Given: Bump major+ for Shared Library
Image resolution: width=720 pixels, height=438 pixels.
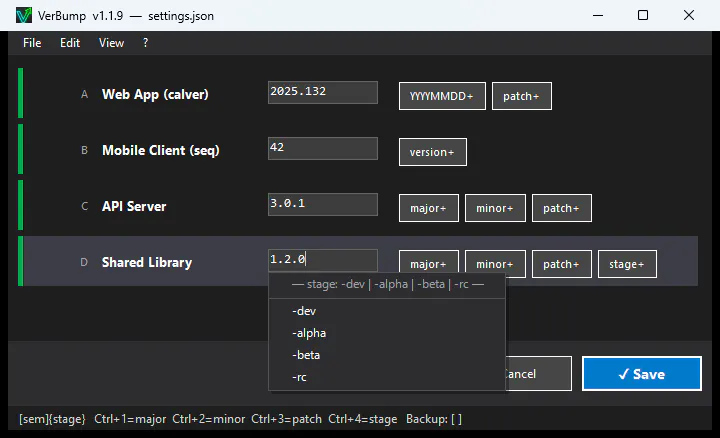Looking at the screenshot, I should (428, 262).
